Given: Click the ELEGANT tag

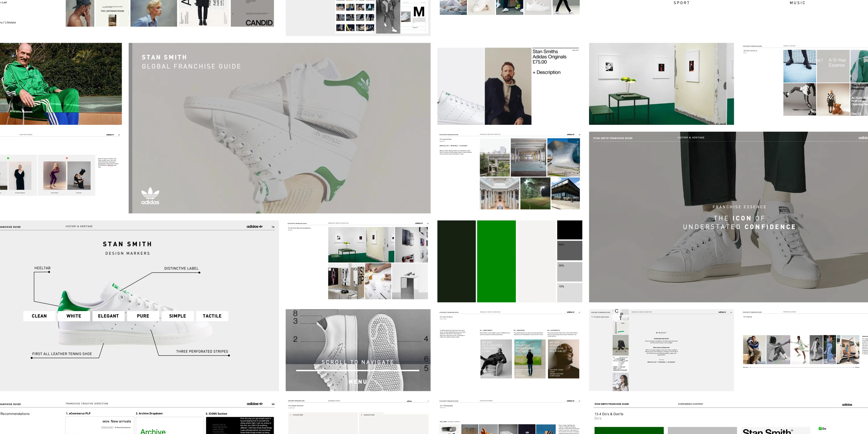Looking at the screenshot, I should [x=108, y=316].
